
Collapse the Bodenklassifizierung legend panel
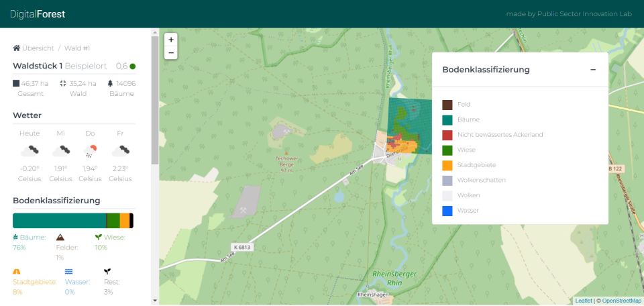(592, 70)
